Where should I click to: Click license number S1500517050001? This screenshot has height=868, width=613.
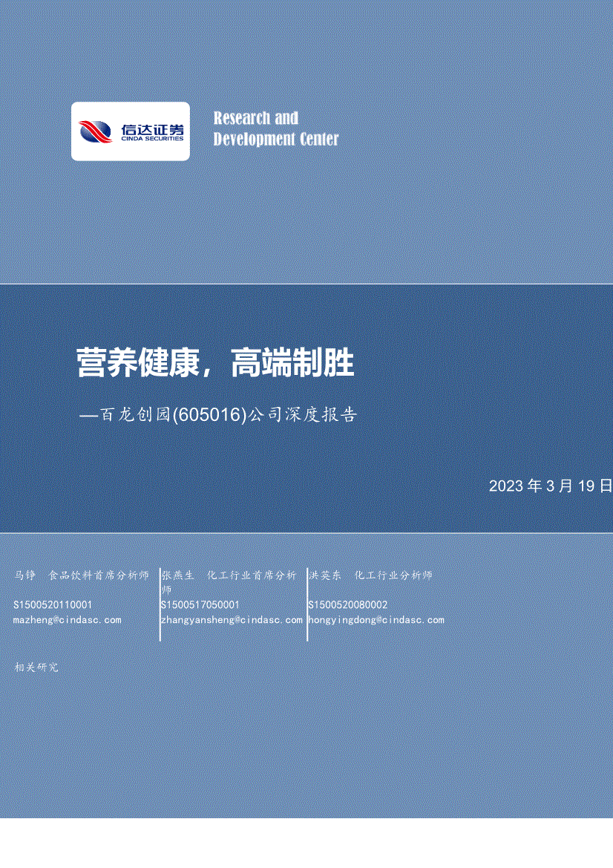(200, 605)
